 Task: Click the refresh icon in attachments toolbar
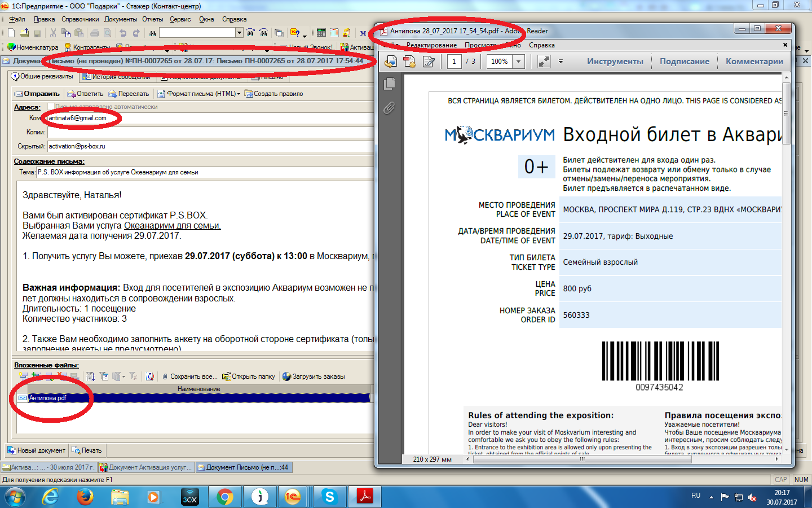[150, 376]
